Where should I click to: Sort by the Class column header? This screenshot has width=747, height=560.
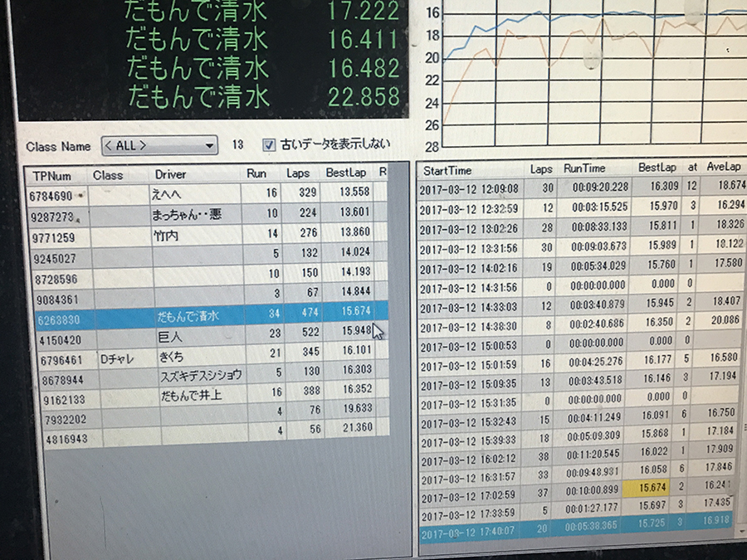click(x=108, y=175)
